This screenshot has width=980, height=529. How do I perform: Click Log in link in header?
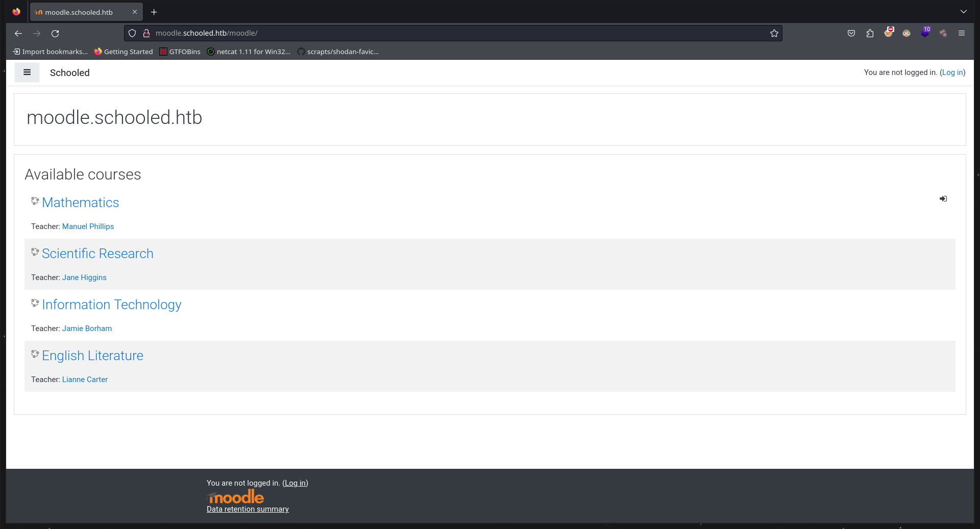952,72
